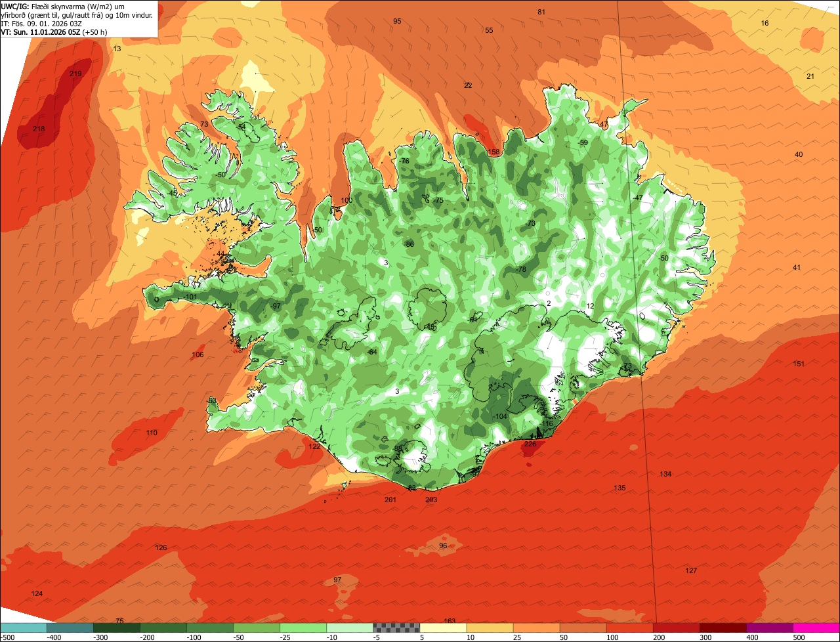Click the 106 value west of Iceland
Image resolution: width=840 pixels, height=642 pixels.
[x=198, y=354]
